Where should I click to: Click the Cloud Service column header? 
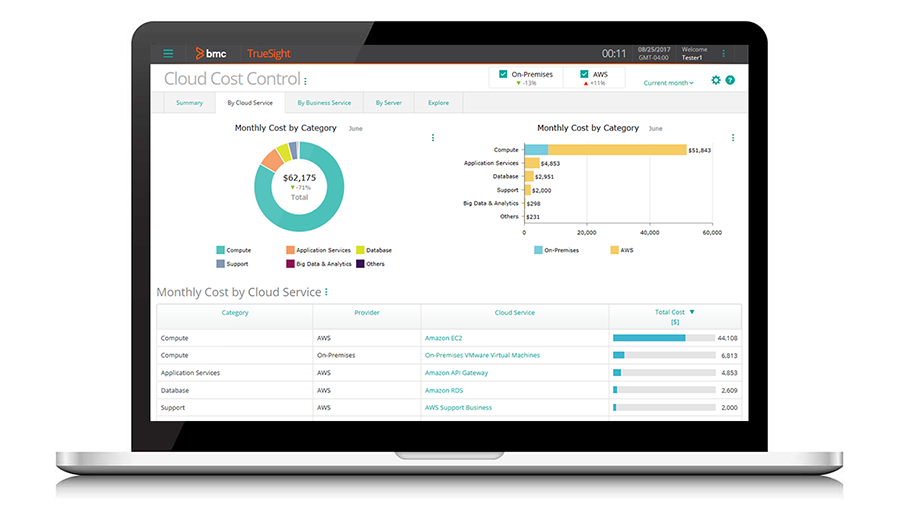[515, 313]
